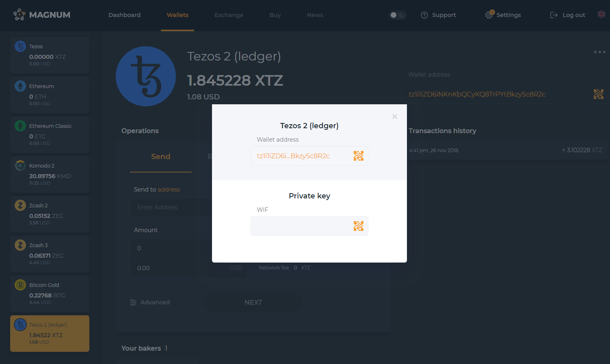Image resolution: width=610 pixels, height=364 pixels.
Task: Go to the Exchange tab
Action: coord(229,15)
